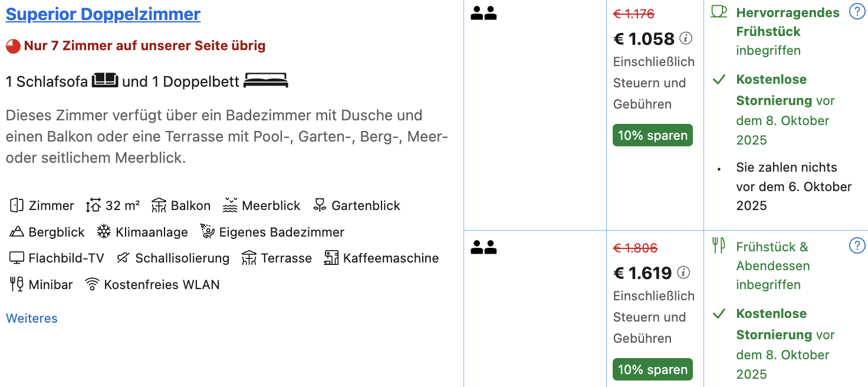Expand amenities with the Weiteres link

pos(32,319)
